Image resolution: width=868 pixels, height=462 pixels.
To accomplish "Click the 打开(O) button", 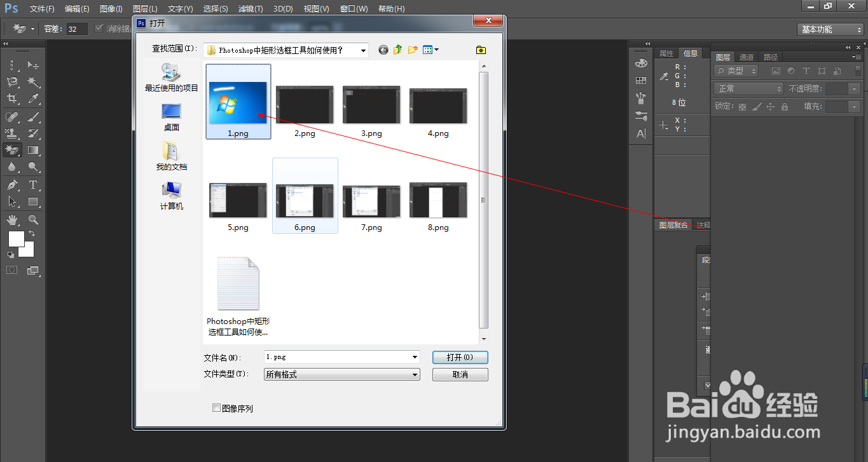I will (460, 357).
